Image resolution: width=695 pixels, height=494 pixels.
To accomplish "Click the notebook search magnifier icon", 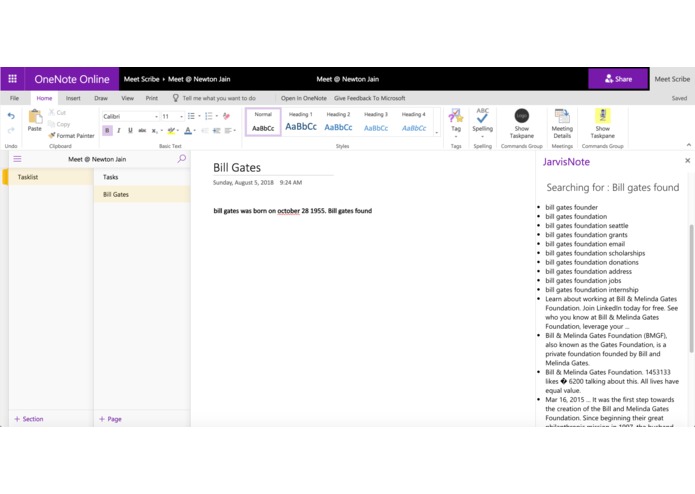I will coord(181,159).
